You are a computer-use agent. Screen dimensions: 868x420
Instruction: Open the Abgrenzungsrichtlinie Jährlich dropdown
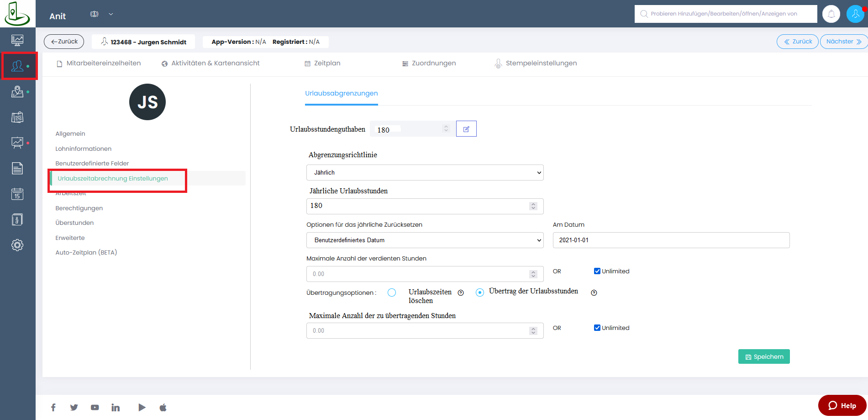coord(425,172)
